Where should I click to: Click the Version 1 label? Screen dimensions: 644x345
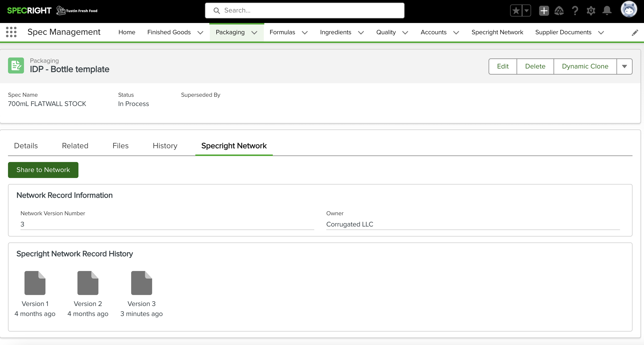pyautogui.click(x=35, y=304)
